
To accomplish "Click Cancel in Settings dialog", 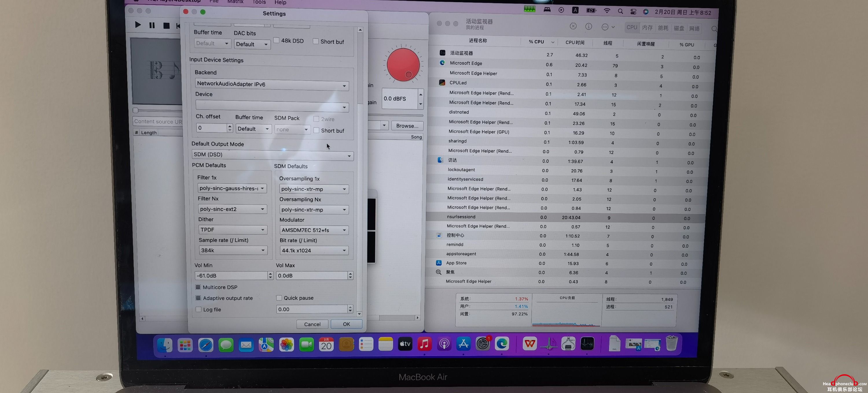I will pyautogui.click(x=312, y=324).
